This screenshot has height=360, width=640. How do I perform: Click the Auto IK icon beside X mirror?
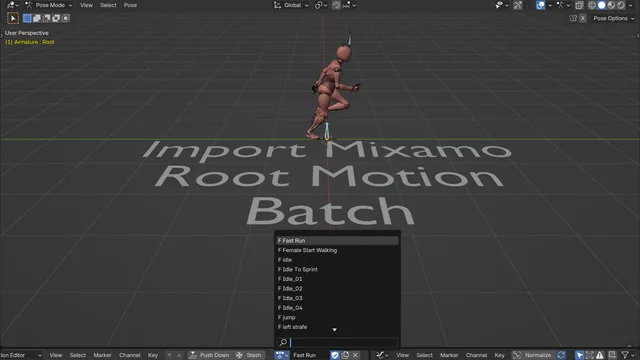573,18
